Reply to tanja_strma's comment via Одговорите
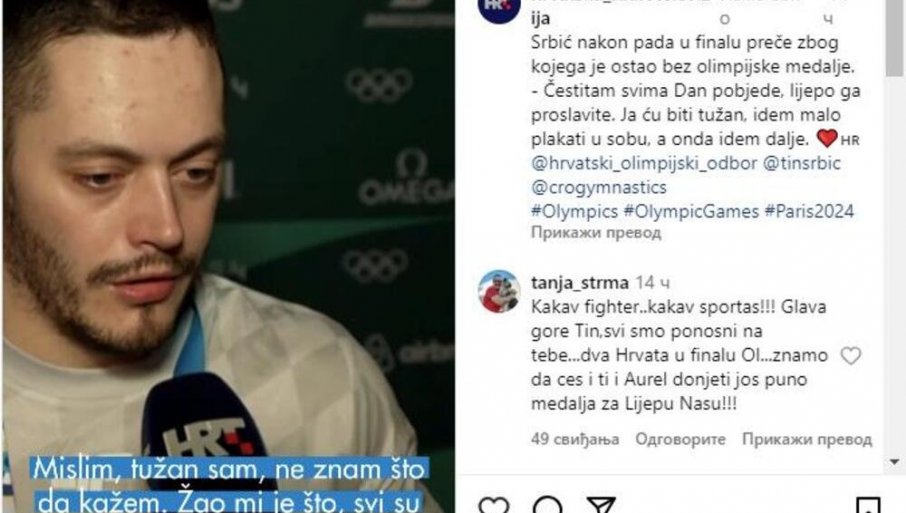This screenshot has height=513, width=906. tap(680, 440)
